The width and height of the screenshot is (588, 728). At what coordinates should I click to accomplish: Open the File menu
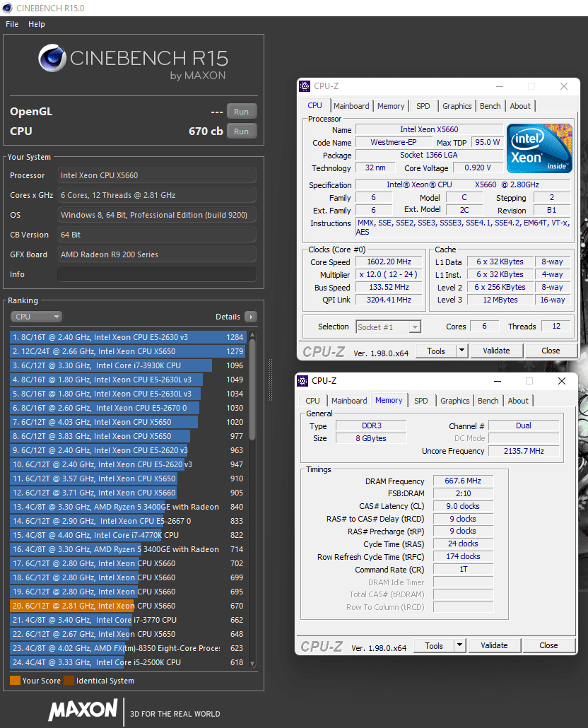tap(12, 24)
